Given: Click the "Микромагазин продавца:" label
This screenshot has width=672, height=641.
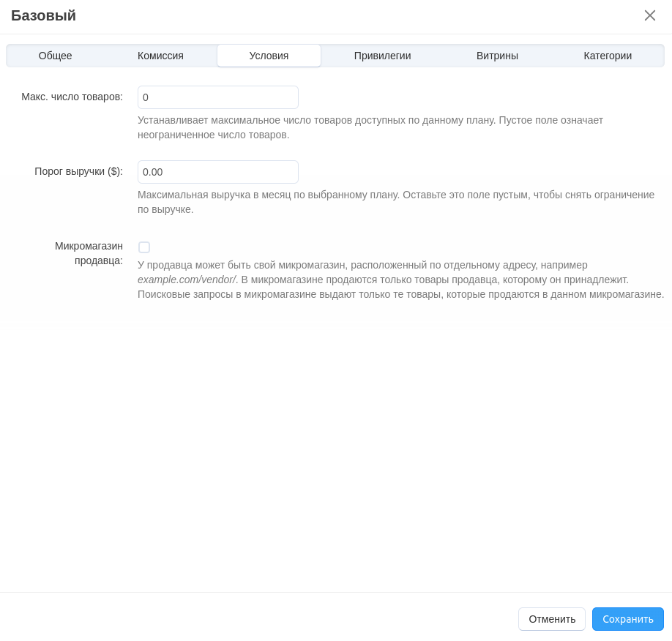Looking at the screenshot, I should [x=89, y=253].
